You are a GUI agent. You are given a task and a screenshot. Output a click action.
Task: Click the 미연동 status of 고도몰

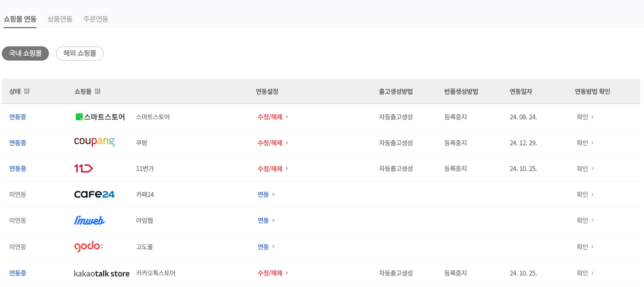18,247
